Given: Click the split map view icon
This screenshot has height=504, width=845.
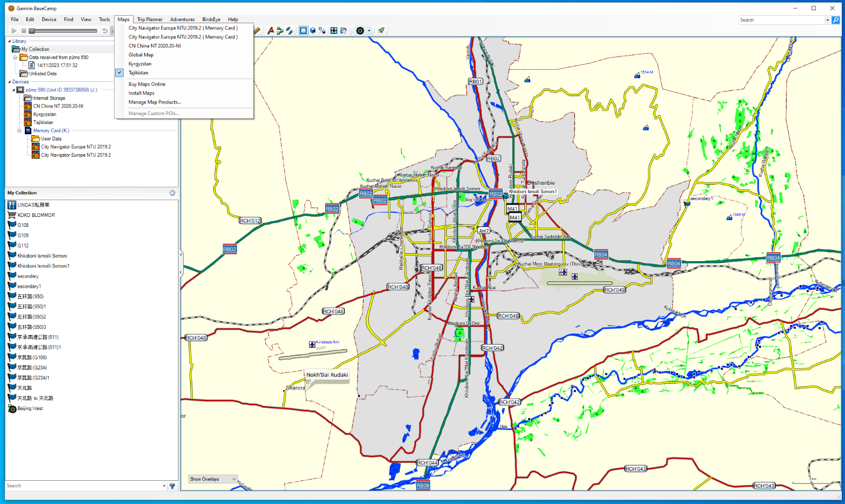Looking at the screenshot, I should [322, 31].
